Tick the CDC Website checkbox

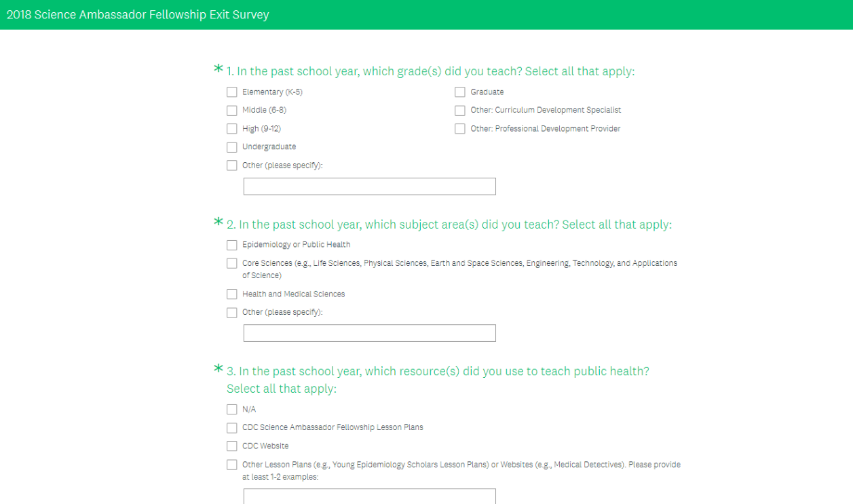pos(232,446)
